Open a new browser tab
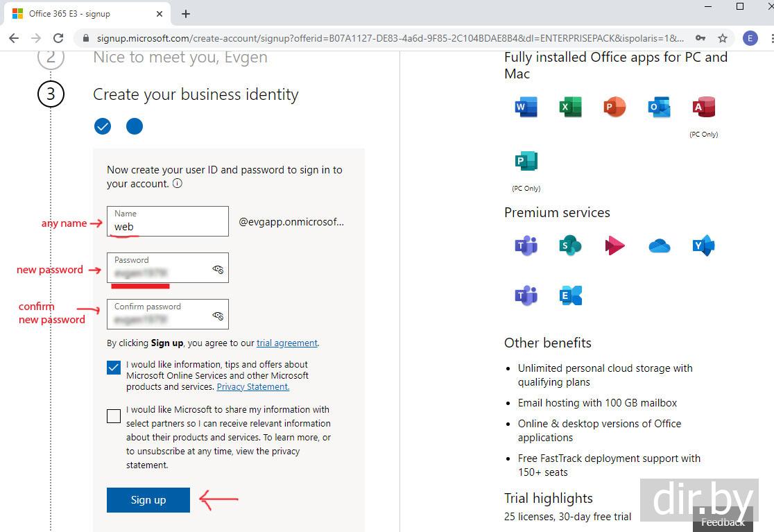Image resolution: width=774 pixels, height=532 pixels. [x=186, y=14]
